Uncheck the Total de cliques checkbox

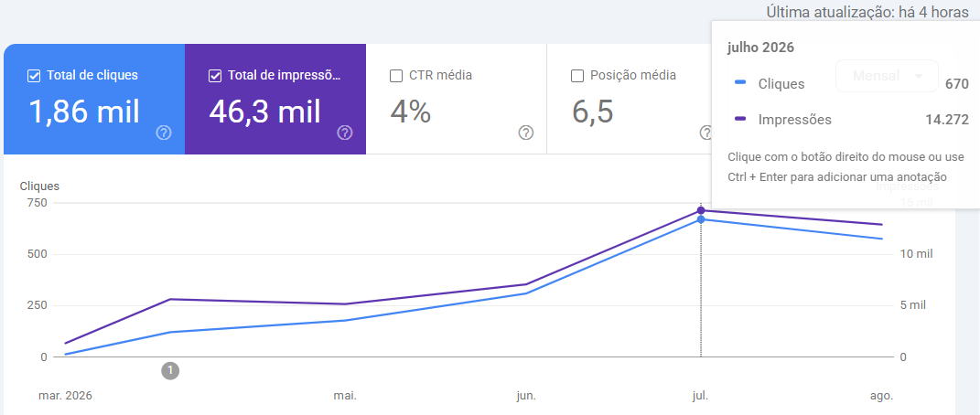tap(34, 76)
